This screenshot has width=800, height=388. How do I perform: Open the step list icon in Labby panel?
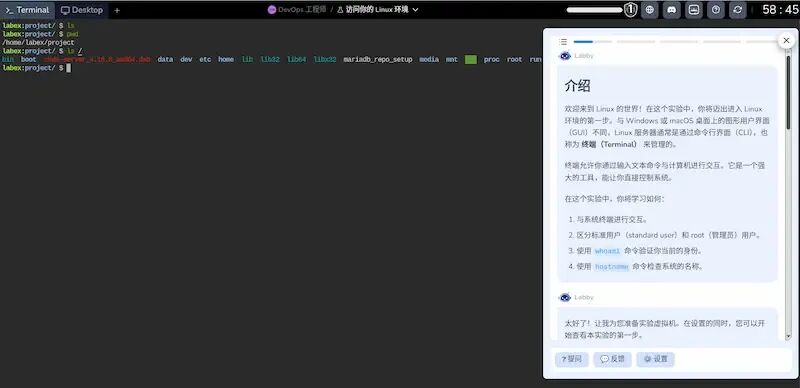click(563, 42)
